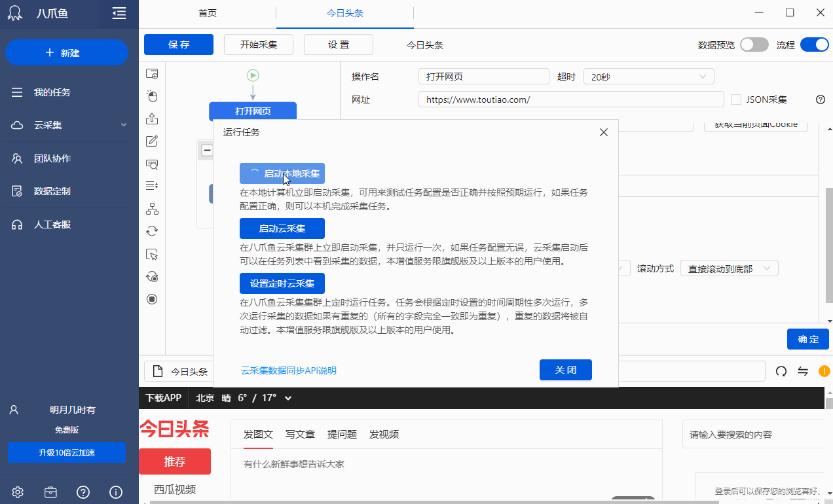Open the toolbox briefcase icon
833x504 pixels.
pyautogui.click(x=50, y=492)
